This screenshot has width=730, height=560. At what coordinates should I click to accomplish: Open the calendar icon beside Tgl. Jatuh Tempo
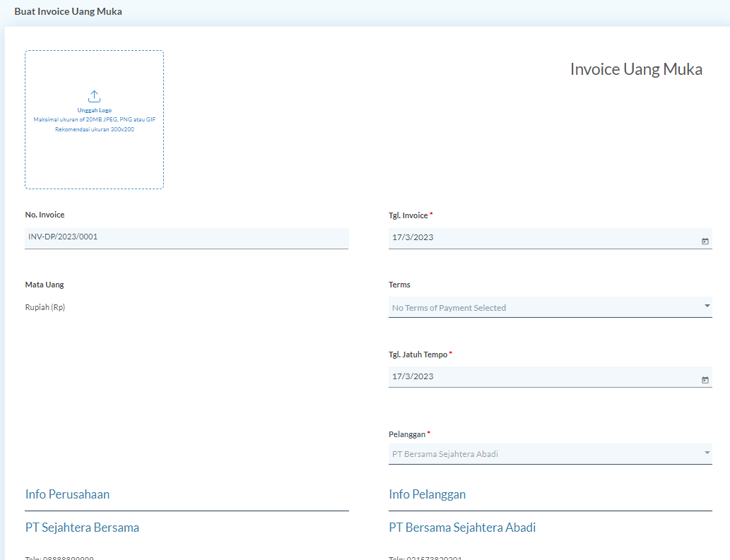(x=705, y=379)
